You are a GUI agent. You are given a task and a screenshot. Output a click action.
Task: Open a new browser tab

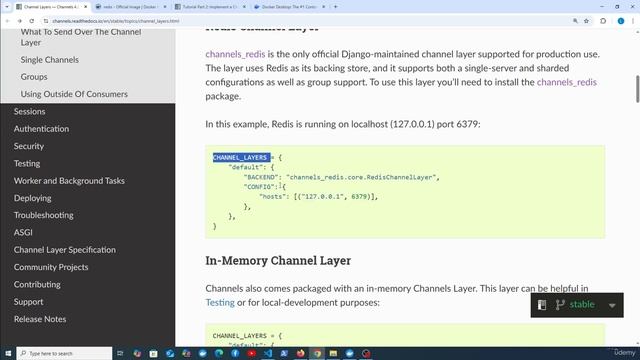[x=336, y=7]
